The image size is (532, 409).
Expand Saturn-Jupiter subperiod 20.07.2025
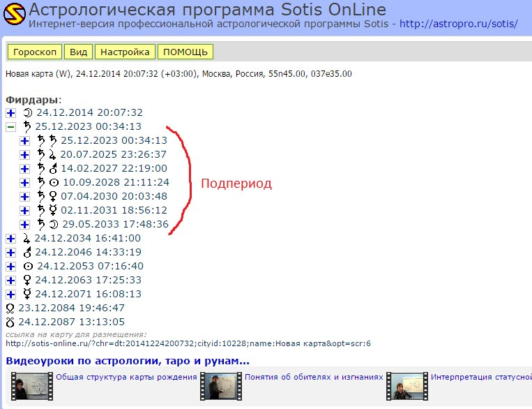(24, 155)
